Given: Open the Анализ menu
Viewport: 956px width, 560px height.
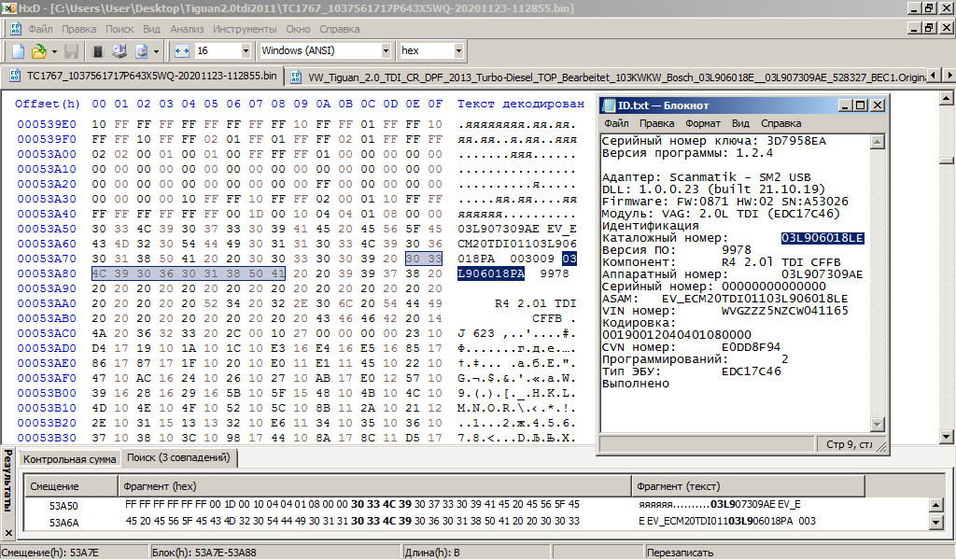Looking at the screenshot, I should pos(187,29).
